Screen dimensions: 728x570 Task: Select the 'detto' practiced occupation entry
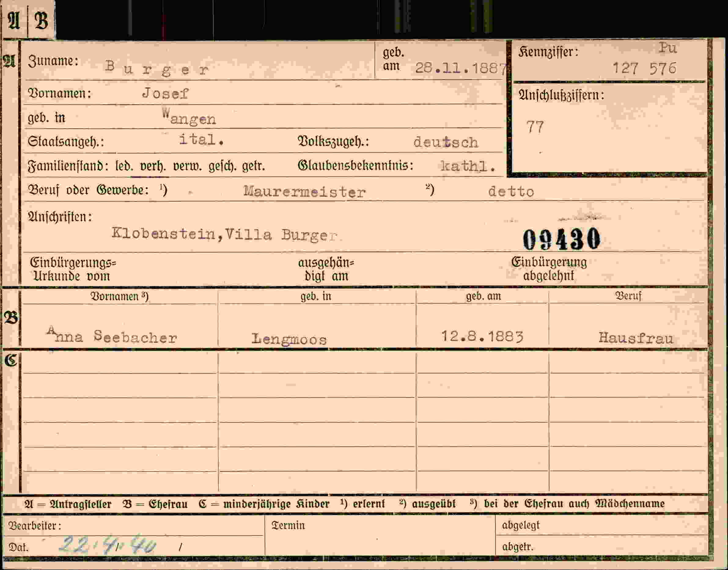pyautogui.click(x=511, y=192)
